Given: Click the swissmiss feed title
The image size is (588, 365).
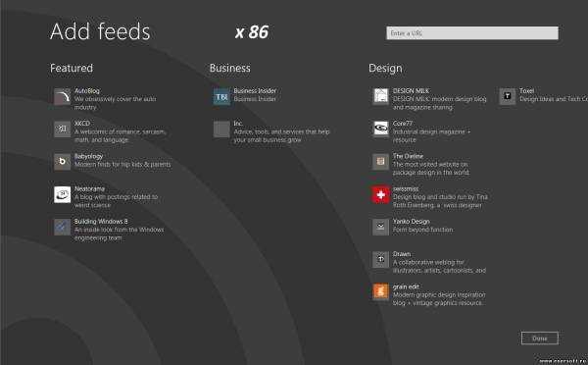Looking at the screenshot, I should [x=406, y=189].
